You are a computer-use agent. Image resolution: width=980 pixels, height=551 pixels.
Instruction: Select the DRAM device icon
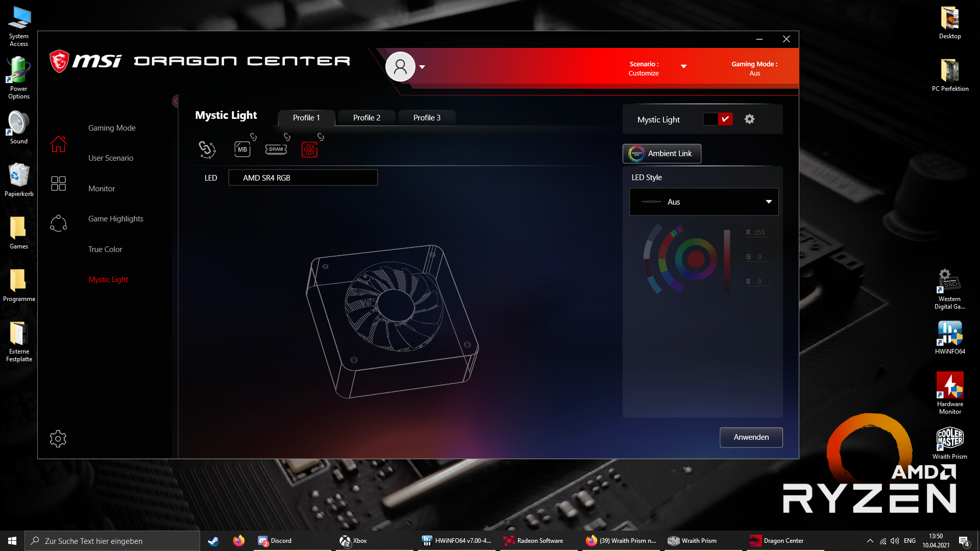(276, 149)
